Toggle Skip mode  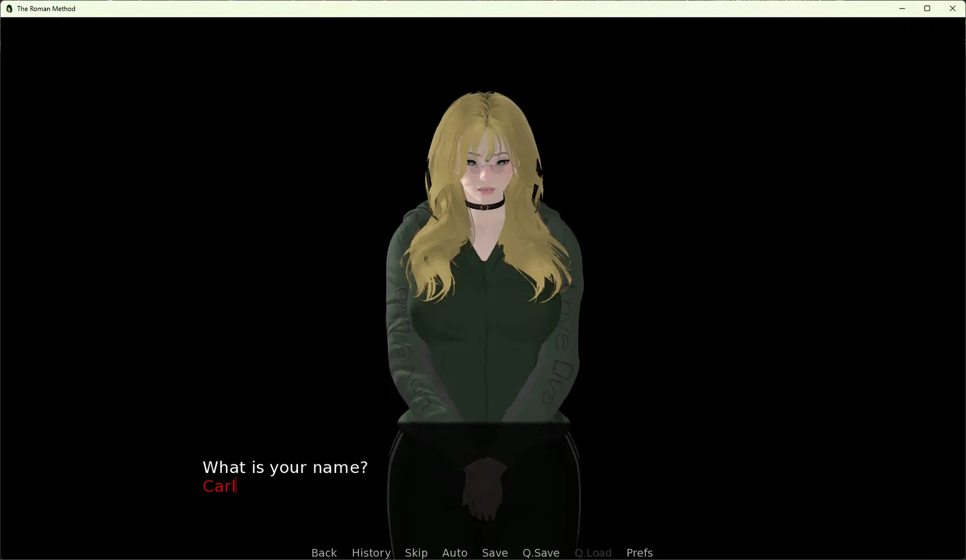(416, 552)
